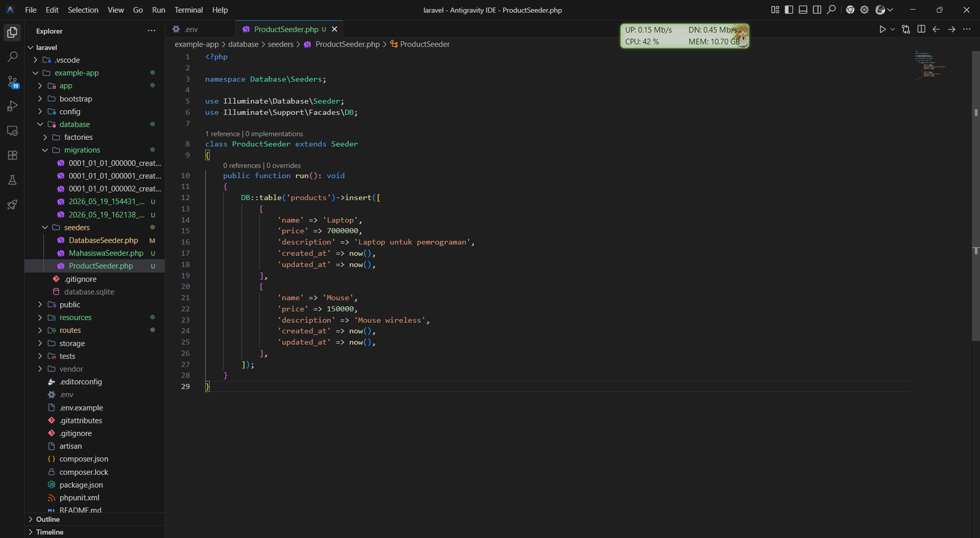Expand the factories folder
The width and height of the screenshot is (980, 538).
(x=45, y=137)
